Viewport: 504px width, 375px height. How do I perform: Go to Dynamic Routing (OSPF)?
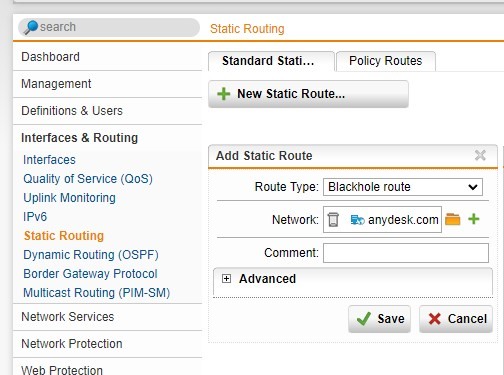(91, 255)
